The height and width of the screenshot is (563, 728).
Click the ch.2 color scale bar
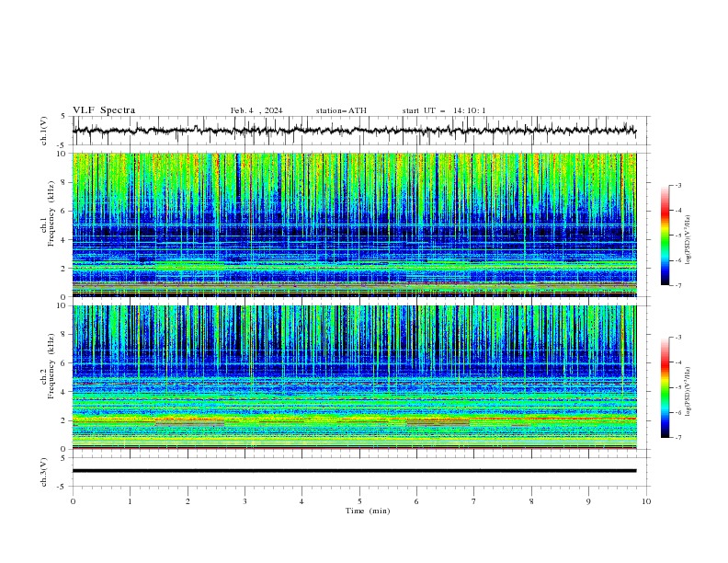[x=665, y=387]
